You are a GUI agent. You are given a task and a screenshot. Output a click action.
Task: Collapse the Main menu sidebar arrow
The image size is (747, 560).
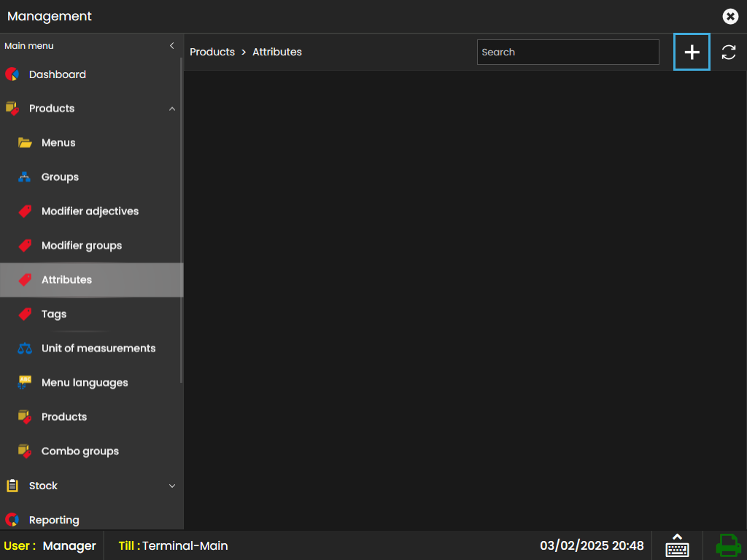(x=172, y=46)
